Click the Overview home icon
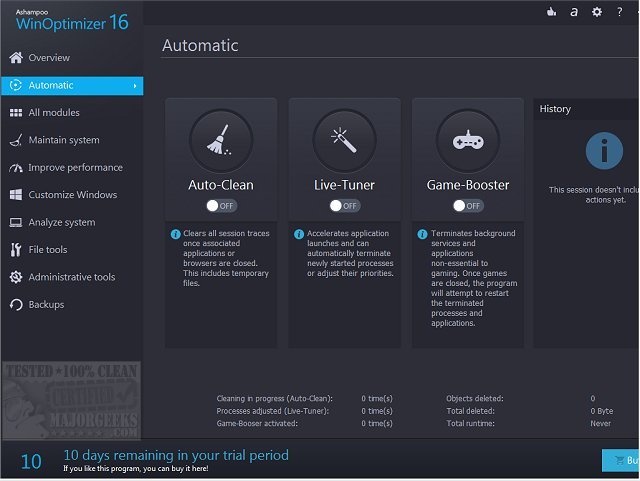640x481 pixels. [16, 58]
